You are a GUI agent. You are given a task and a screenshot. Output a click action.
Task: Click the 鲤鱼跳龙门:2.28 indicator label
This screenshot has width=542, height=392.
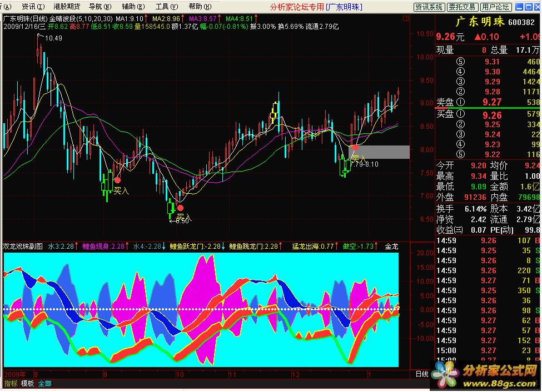256,247
